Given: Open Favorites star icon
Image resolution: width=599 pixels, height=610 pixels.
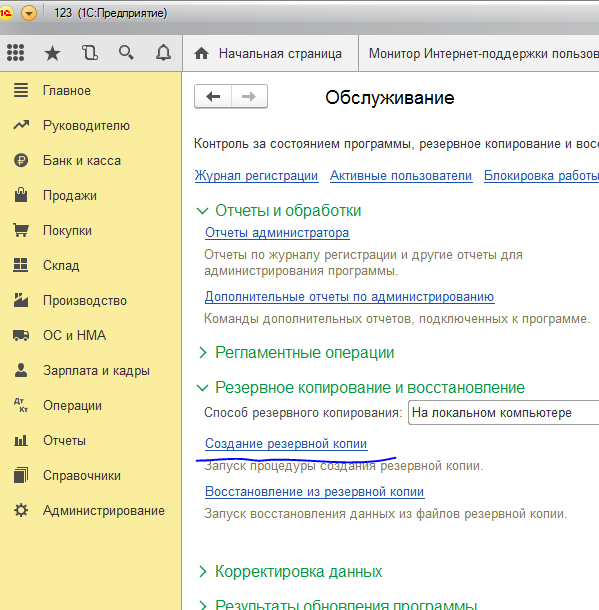Looking at the screenshot, I should (53, 53).
